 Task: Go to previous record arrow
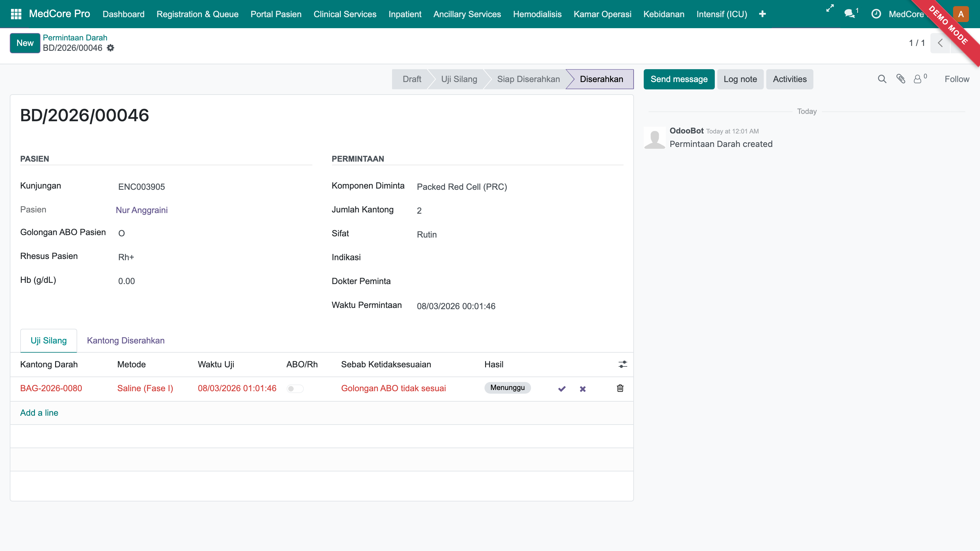pyautogui.click(x=940, y=43)
